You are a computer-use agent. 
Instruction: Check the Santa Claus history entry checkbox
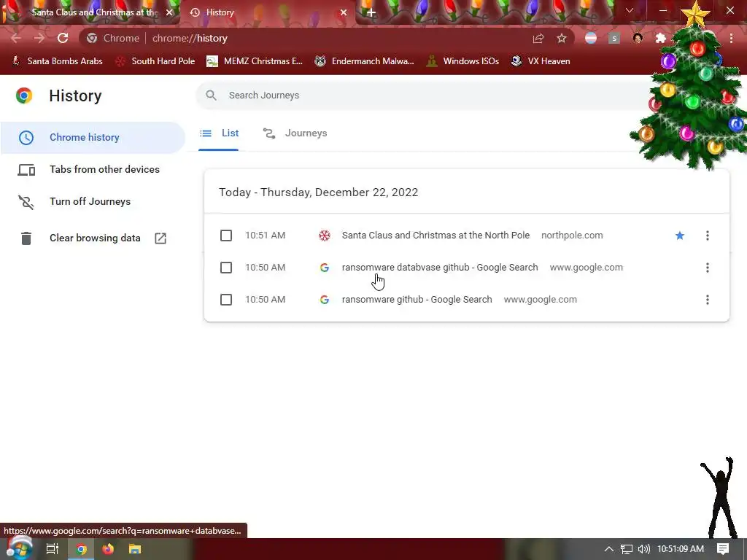226,236
